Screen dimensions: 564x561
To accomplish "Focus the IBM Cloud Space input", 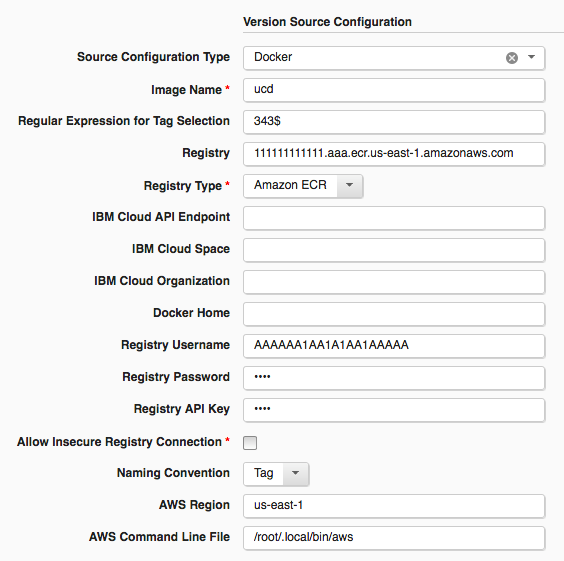I will 394,250.
